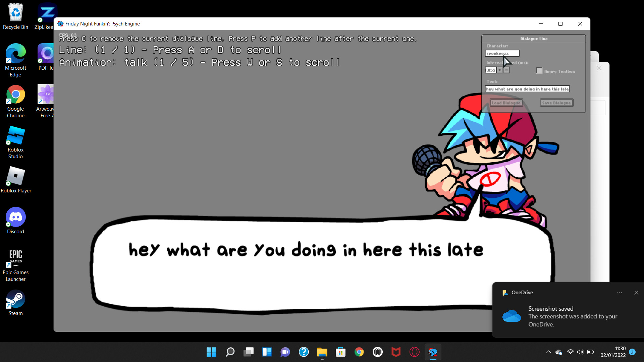Increase interval speed with plus stepper
This screenshot has width=644, height=362.
(x=500, y=70)
